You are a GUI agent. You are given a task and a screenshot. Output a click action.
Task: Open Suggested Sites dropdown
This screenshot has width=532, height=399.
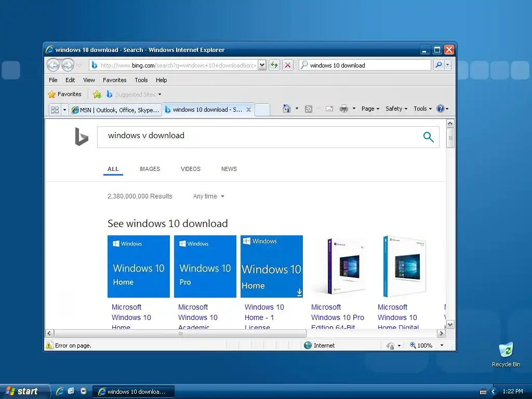(x=134, y=95)
